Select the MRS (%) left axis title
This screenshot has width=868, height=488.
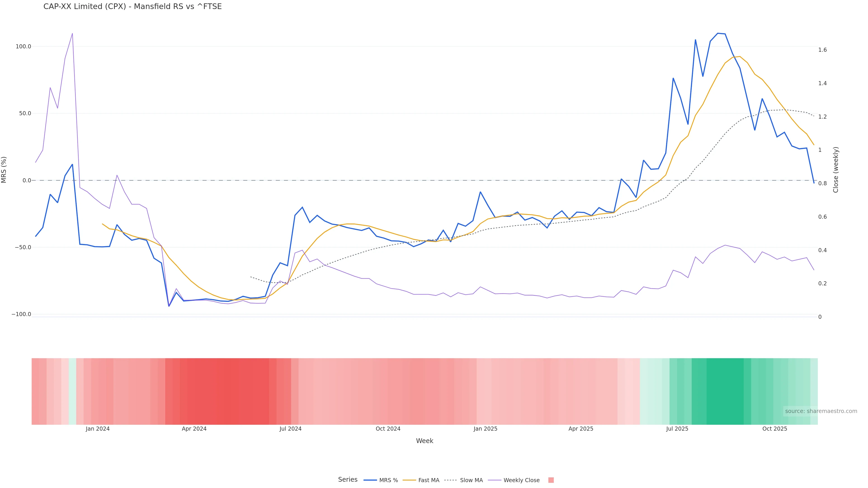(4, 170)
